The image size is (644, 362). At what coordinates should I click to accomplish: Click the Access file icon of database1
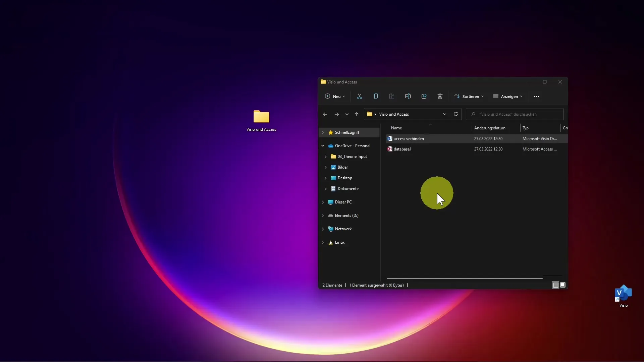[x=390, y=149]
